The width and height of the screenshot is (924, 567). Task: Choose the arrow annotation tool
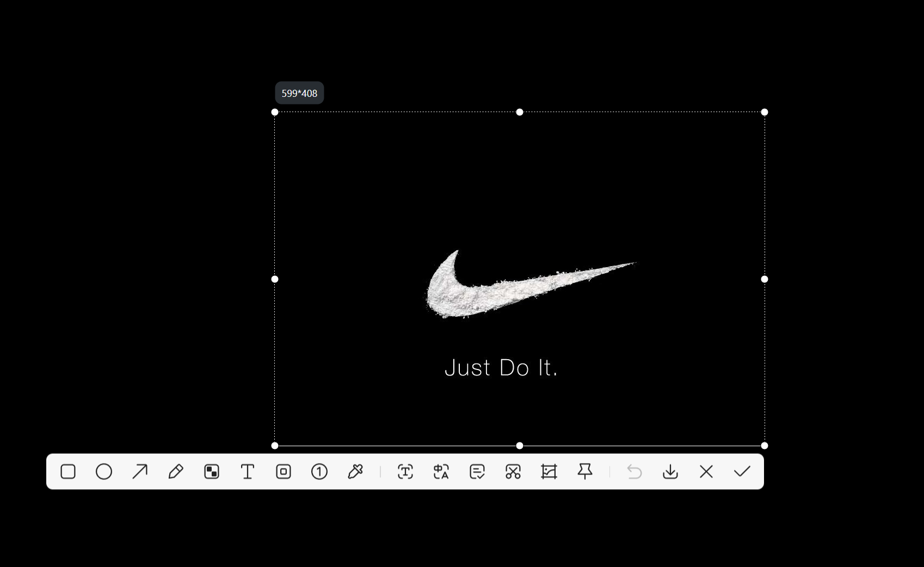pyautogui.click(x=140, y=471)
